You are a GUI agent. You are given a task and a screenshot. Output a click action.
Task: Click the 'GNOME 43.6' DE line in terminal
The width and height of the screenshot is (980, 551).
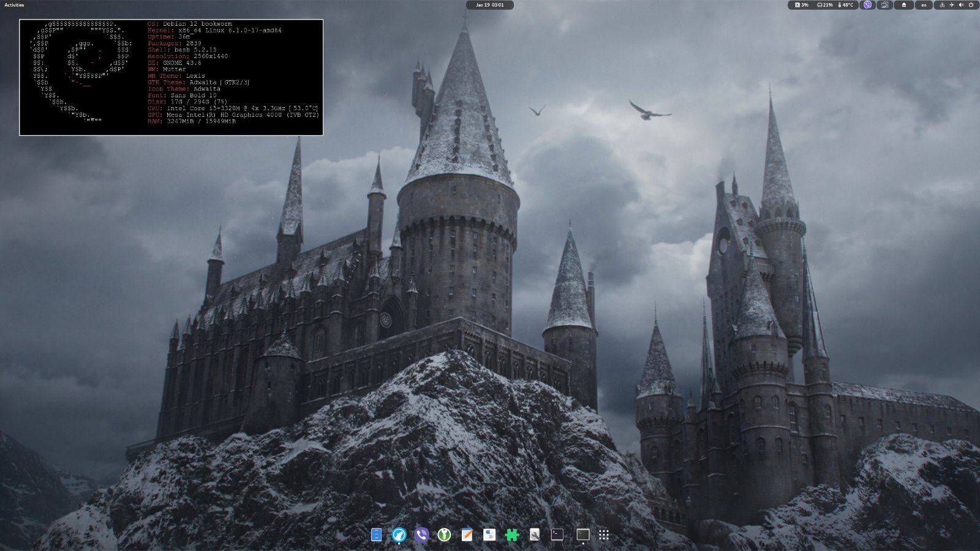pos(175,62)
